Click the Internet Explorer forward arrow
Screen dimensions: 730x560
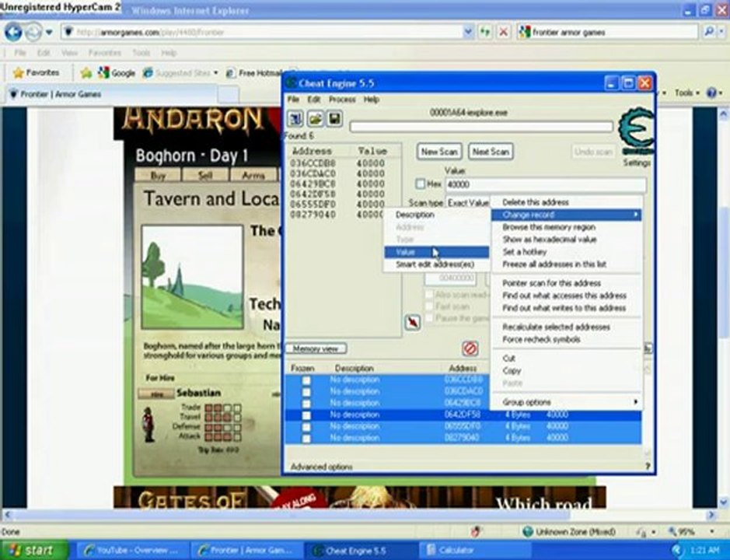tap(33, 32)
